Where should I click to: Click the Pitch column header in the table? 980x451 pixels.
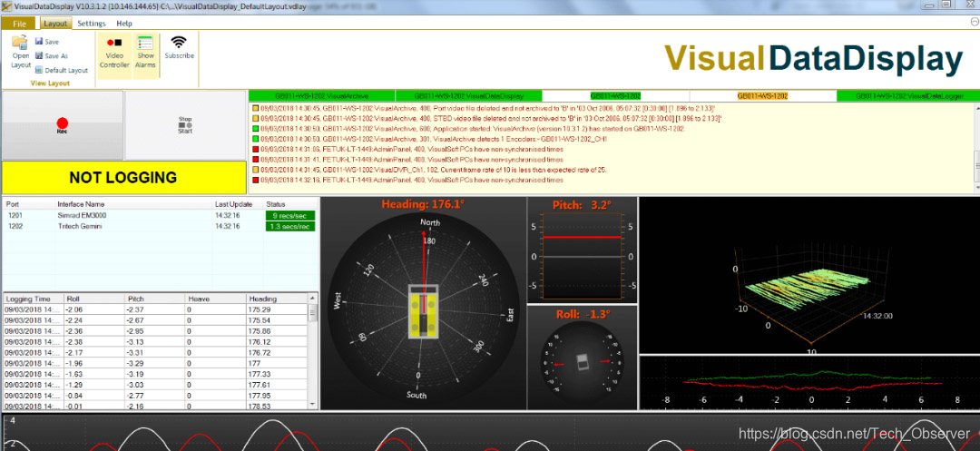[154, 299]
